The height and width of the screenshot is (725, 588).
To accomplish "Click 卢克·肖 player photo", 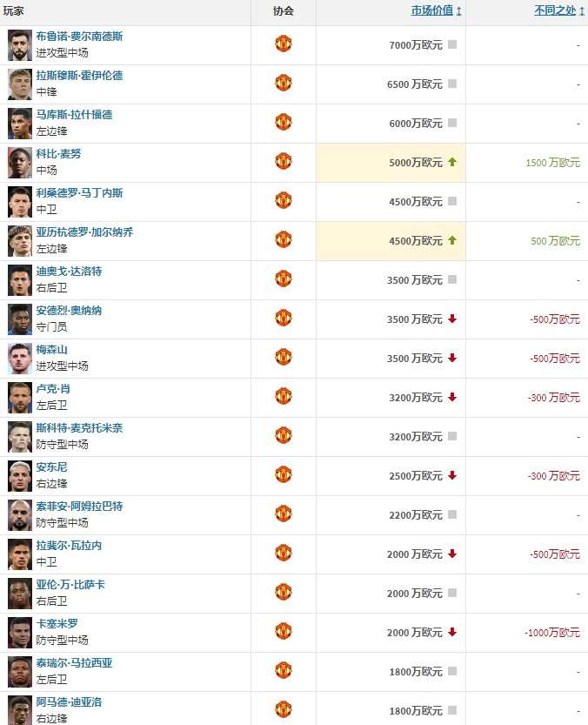I will pos(19,397).
